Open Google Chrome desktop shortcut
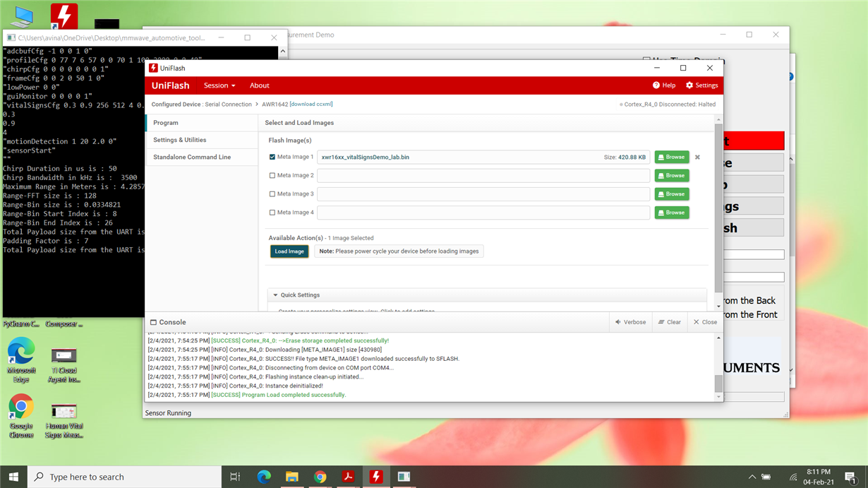Viewport: 868px width, 488px height. 21,416
